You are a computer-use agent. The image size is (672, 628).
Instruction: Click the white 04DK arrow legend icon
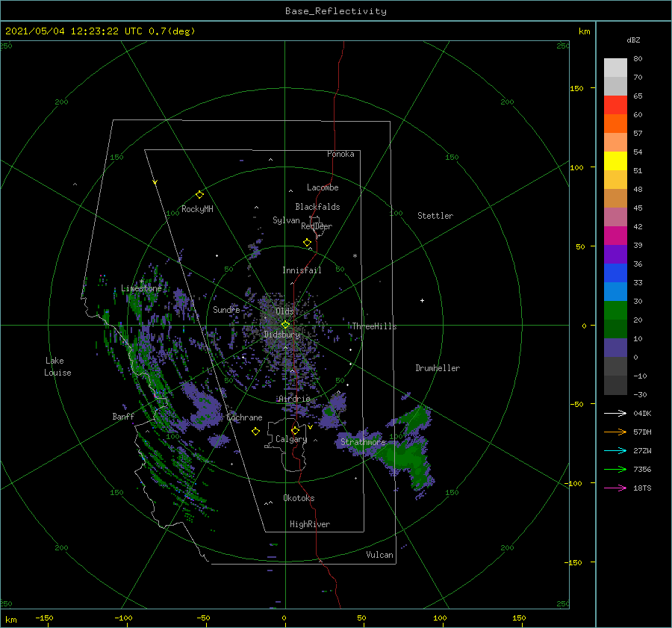[615, 413]
